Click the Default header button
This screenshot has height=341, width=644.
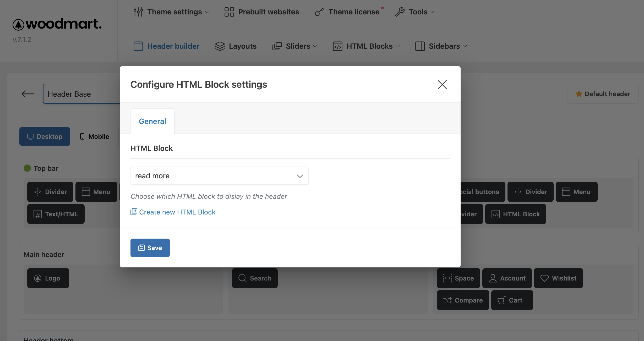603,94
